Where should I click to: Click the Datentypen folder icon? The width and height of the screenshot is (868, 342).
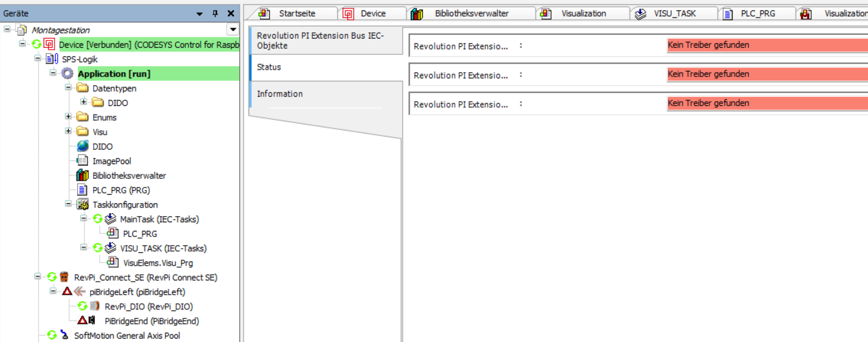point(82,88)
